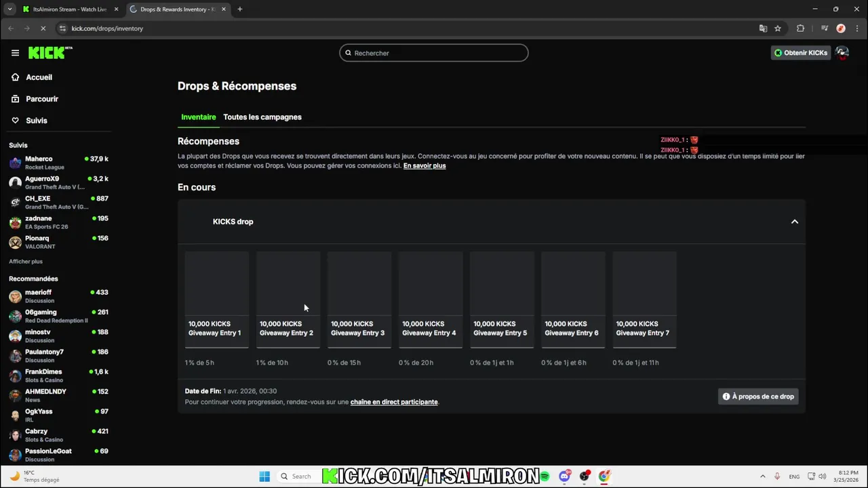Select the Giveaway Entry 7 drop card
This screenshot has height=488, width=868.
(x=644, y=300)
